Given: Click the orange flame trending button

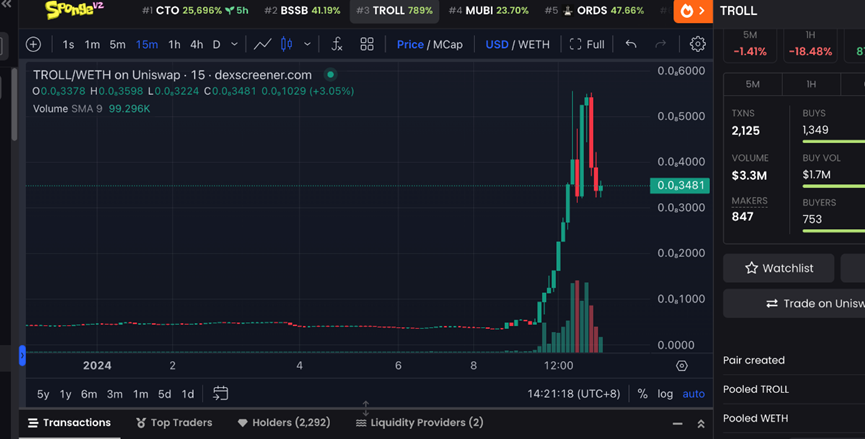Looking at the screenshot, I should pyautogui.click(x=693, y=11).
